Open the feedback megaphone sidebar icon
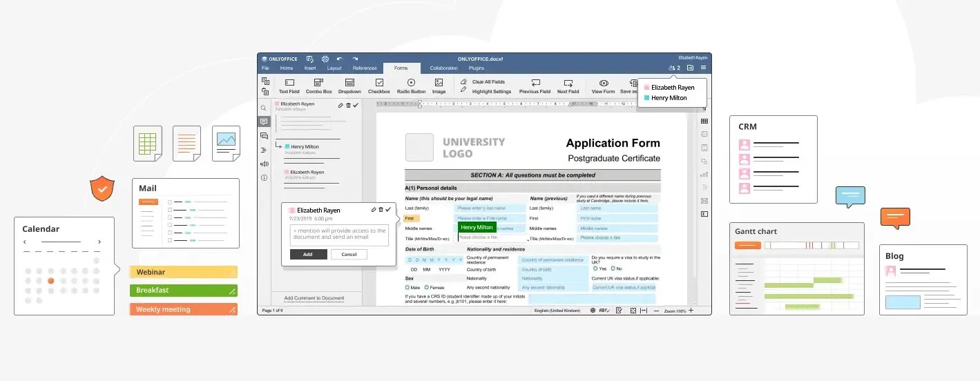 click(x=264, y=164)
